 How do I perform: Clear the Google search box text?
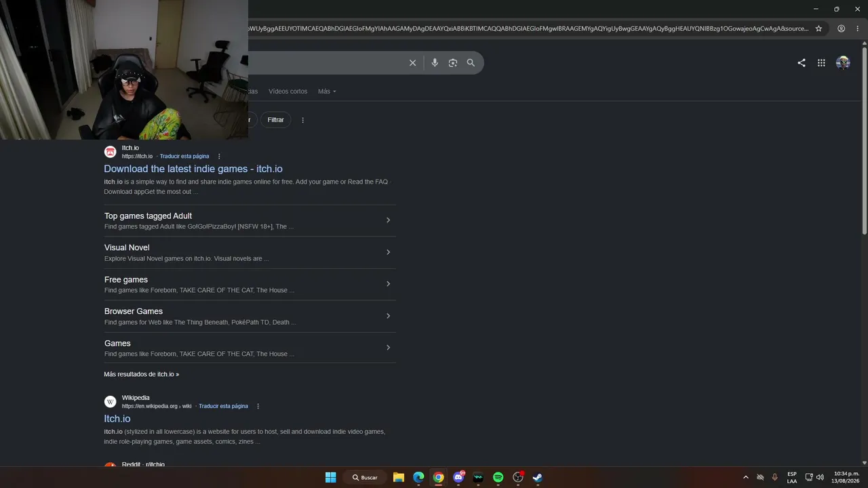coord(412,63)
